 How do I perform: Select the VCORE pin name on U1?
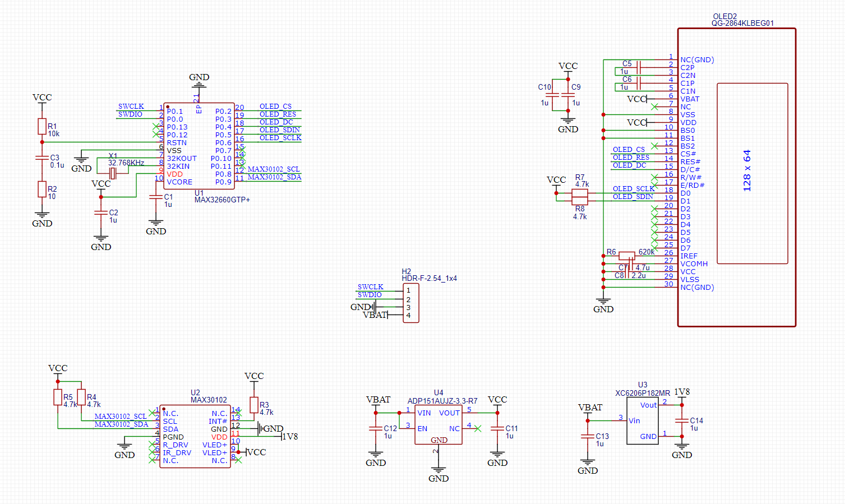click(x=179, y=182)
